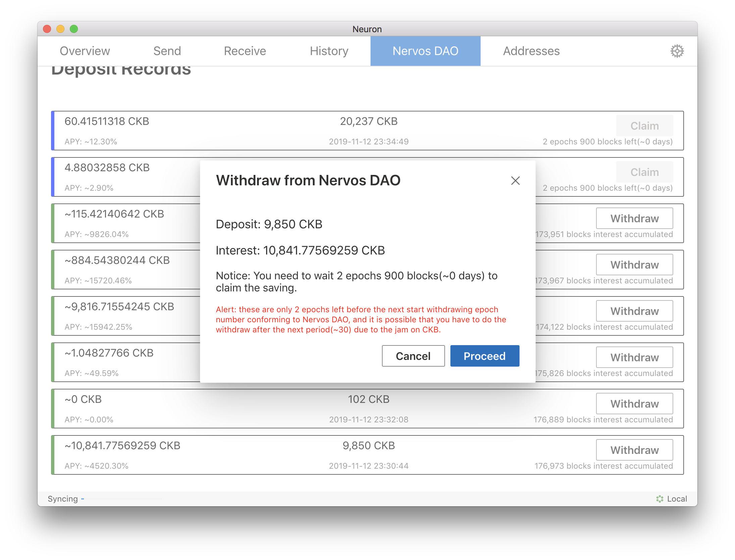
Task: Click the 2019-11-12 23:30:44 timestamp
Action: 369,466
